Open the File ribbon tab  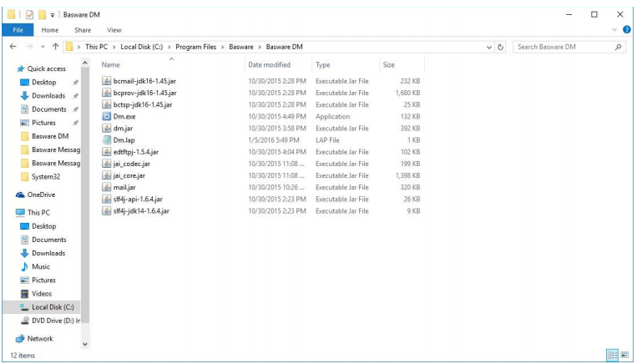(x=18, y=30)
